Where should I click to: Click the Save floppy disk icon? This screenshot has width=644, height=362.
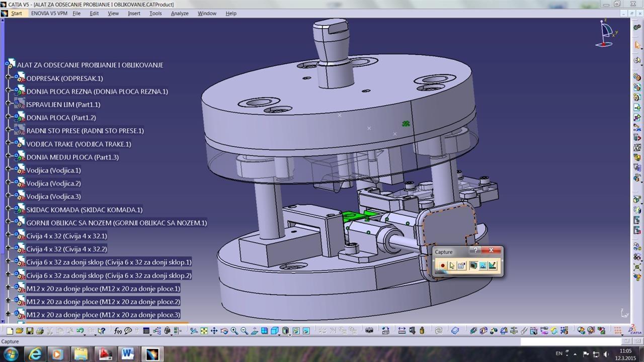pos(30,331)
